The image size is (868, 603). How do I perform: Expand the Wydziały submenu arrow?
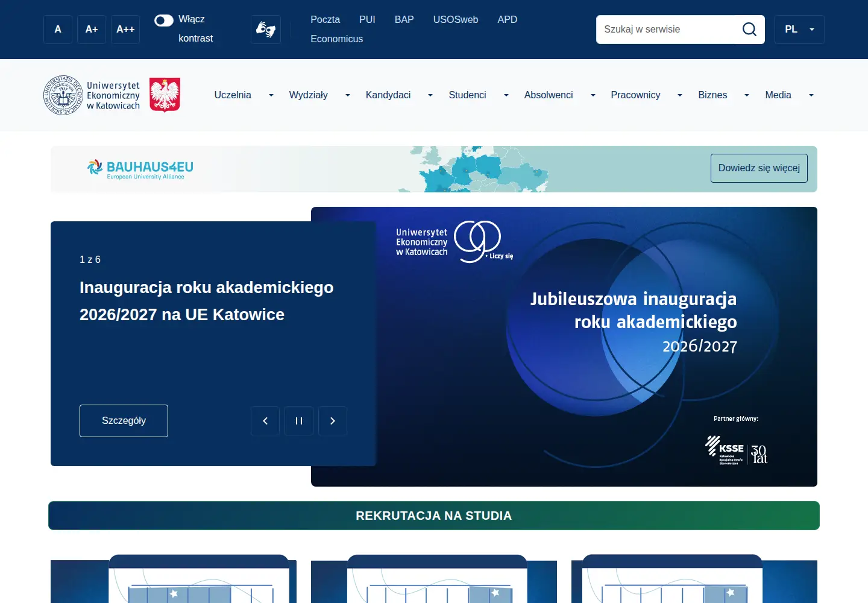(x=348, y=95)
